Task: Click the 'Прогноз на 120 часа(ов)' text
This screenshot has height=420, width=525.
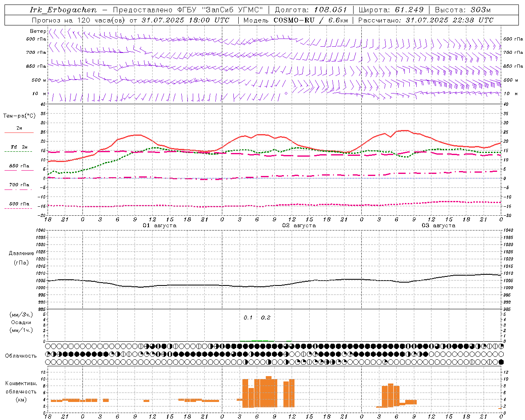Action: point(79,20)
